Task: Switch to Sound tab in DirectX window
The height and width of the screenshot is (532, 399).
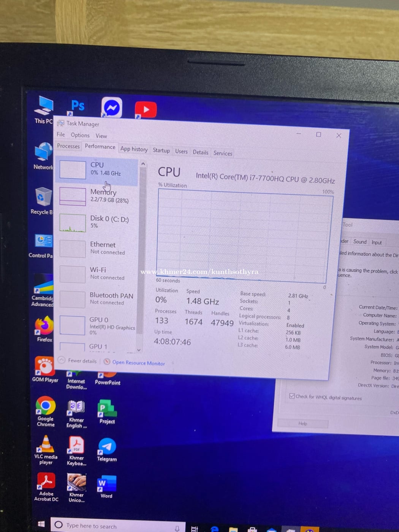Action: 360,242
